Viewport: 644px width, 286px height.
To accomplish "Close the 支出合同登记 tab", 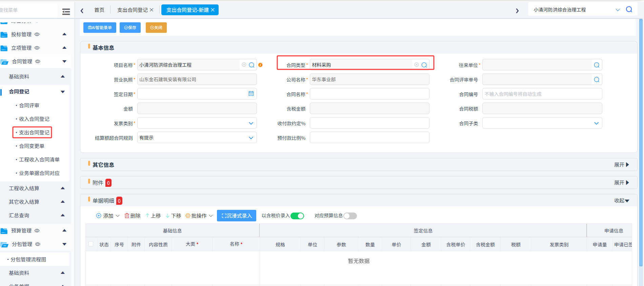I will tap(152, 10).
